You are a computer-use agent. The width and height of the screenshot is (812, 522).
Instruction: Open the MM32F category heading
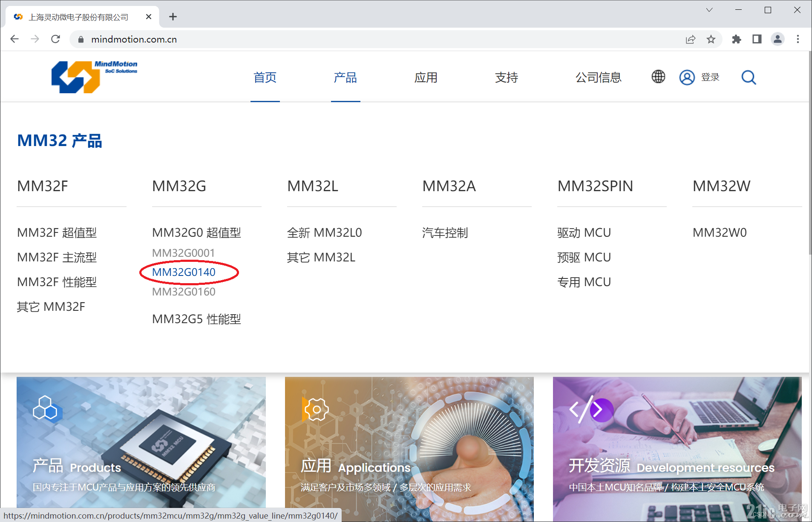(43, 186)
